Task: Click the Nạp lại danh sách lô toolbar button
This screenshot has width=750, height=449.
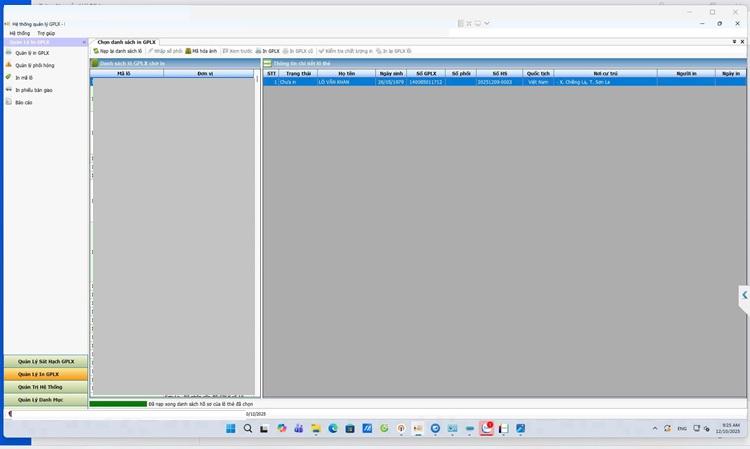Action: click(118, 50)
